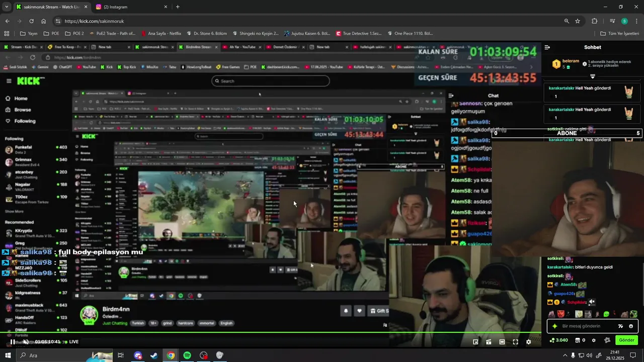Open the Yayın bookmark folder

(x=29, y=34)
